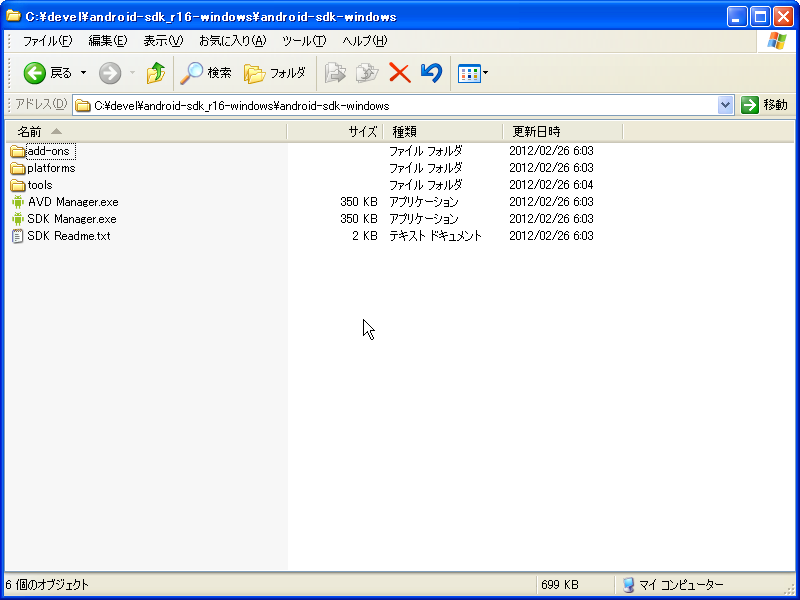Click the AVD Manager.exe file name
The image size is (800, 600).
tap(73, 202)
